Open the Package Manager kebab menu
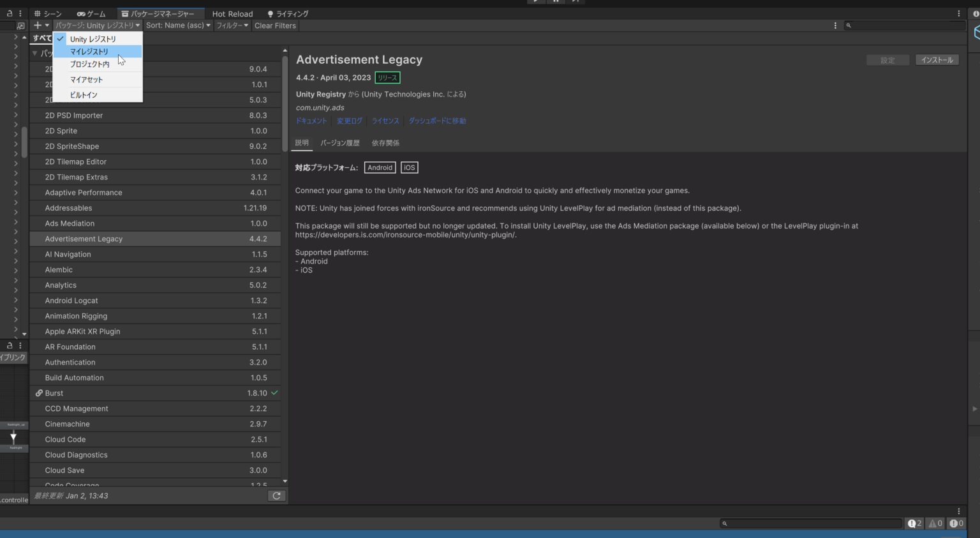This screenshot has height=538, width=980. pos(835,25)
